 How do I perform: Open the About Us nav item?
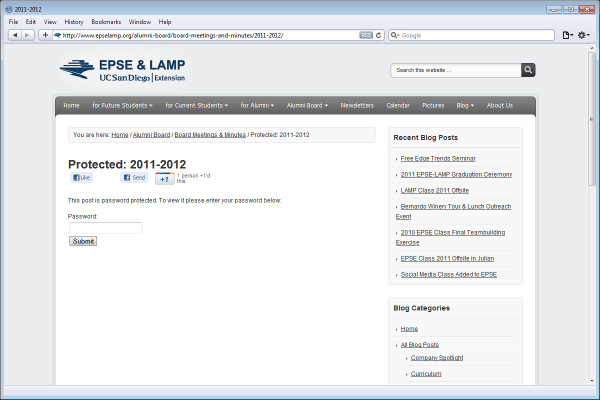[500, 105]
